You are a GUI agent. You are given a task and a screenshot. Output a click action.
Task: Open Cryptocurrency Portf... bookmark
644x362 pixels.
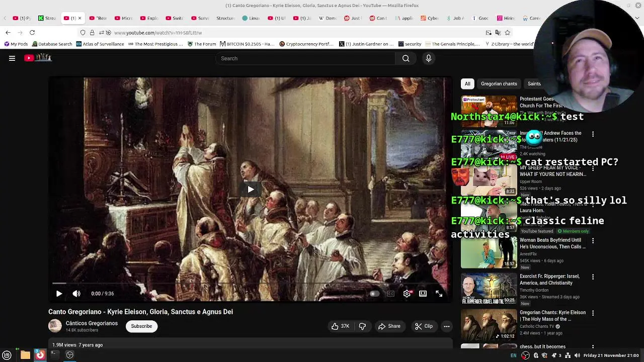coord(307,44)
